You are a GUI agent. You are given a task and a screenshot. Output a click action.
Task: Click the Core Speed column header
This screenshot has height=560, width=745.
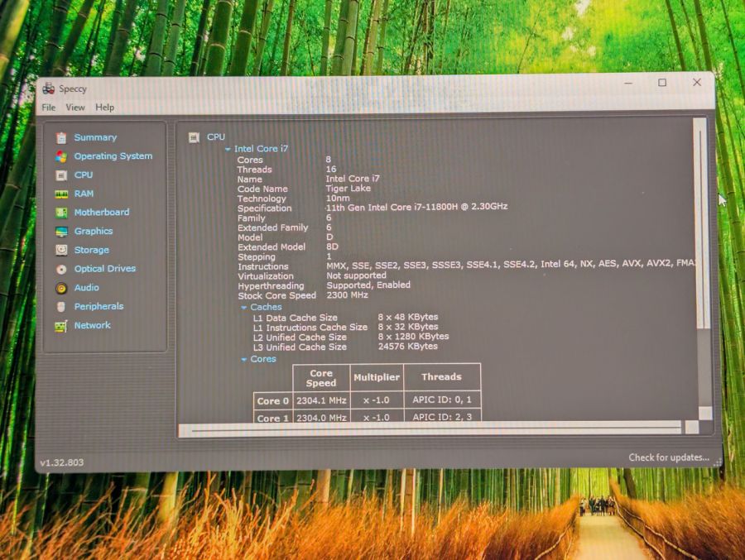(x=321, y=378)
